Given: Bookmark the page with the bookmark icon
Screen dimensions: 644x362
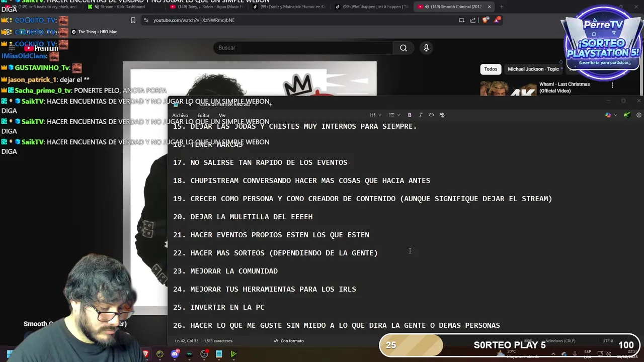Looking at the screenshot, I should (x=133, y=20).
